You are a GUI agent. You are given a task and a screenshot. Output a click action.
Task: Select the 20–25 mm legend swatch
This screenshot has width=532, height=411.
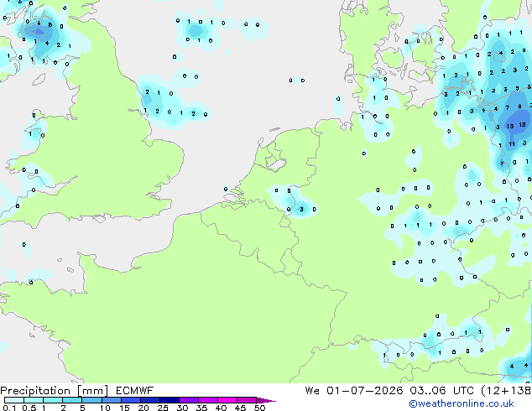tap(149, 400)
